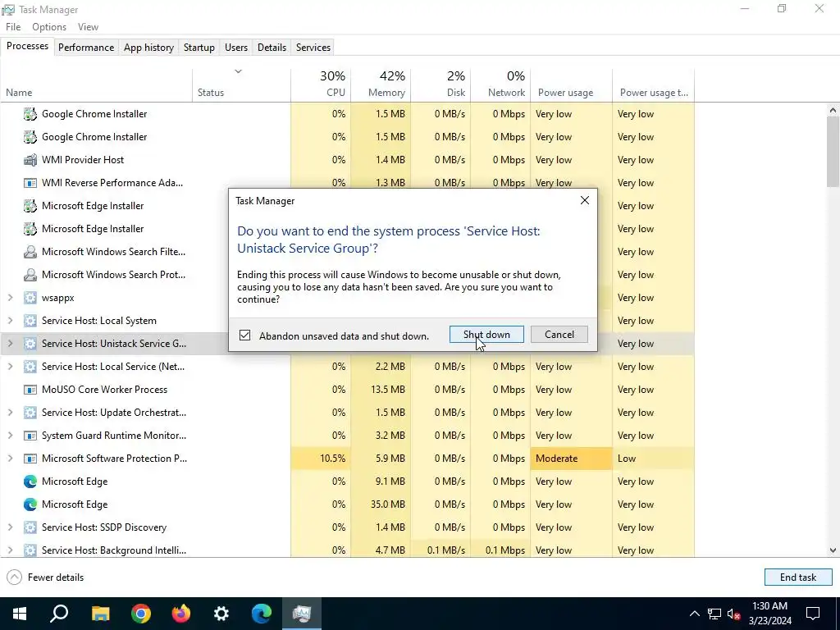Screen dimensions: 840x630
Task: Click the 9.1 MB Microsoft Edge icon
Action: pos(30,481)
